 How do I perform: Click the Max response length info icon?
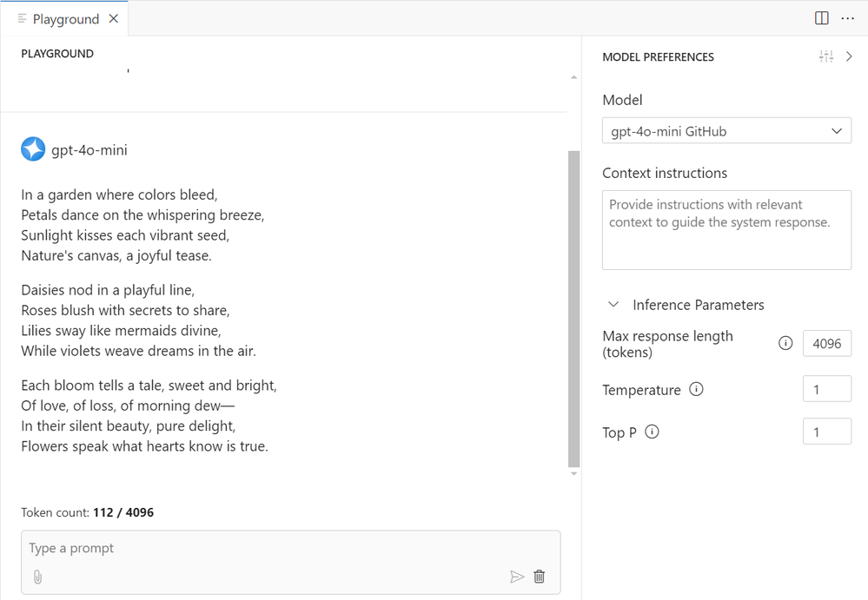tap(785, 343)
